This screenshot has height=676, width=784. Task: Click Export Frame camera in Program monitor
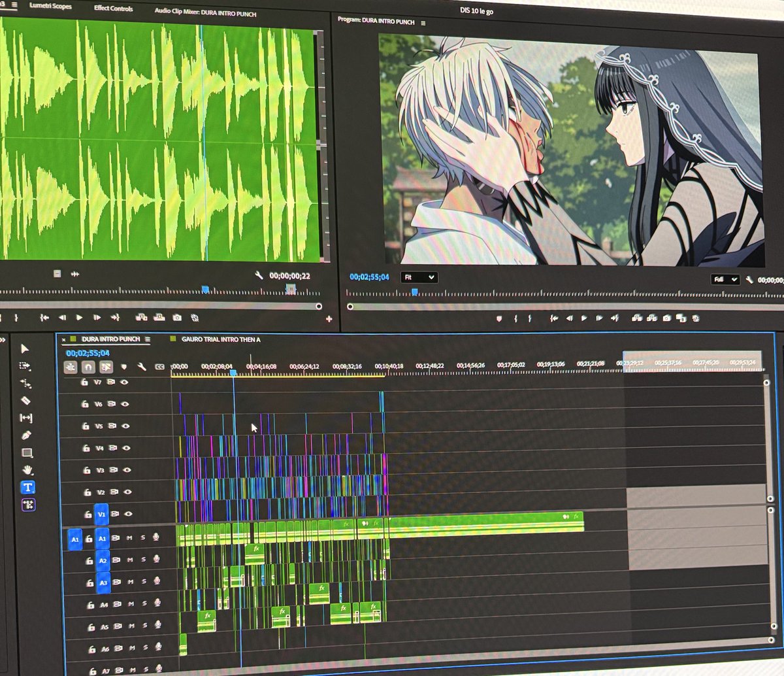pyautogui.click(x=666, y=318)
